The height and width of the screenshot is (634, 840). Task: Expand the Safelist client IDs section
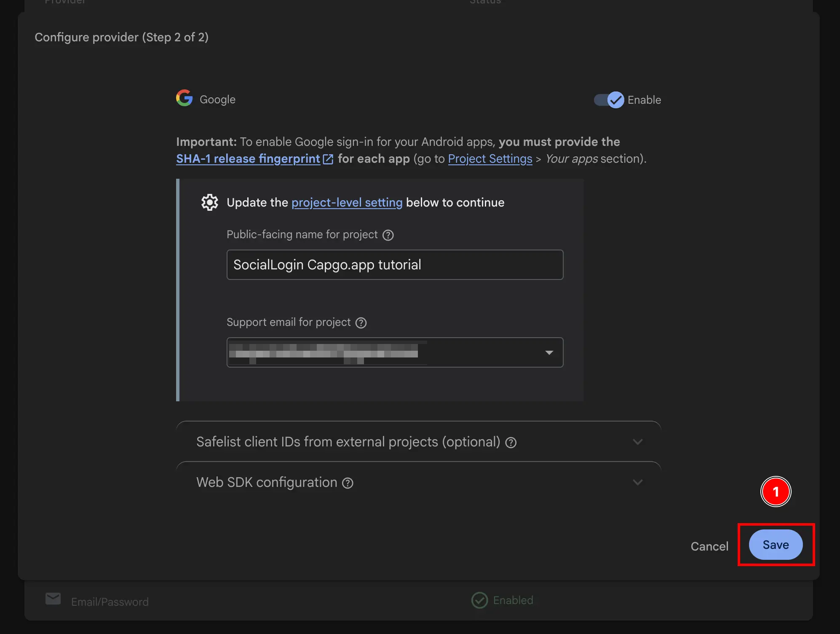coord(638,442)
